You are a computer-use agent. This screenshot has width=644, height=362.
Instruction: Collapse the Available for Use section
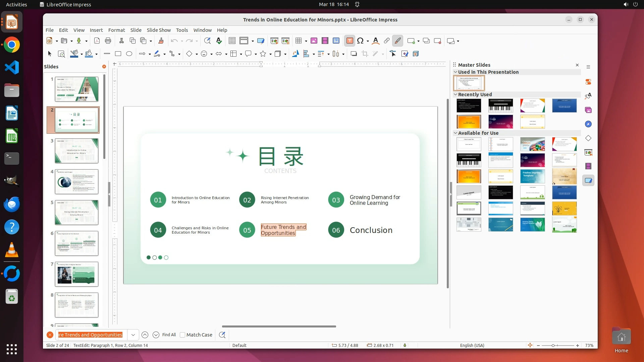click(455, 133)
